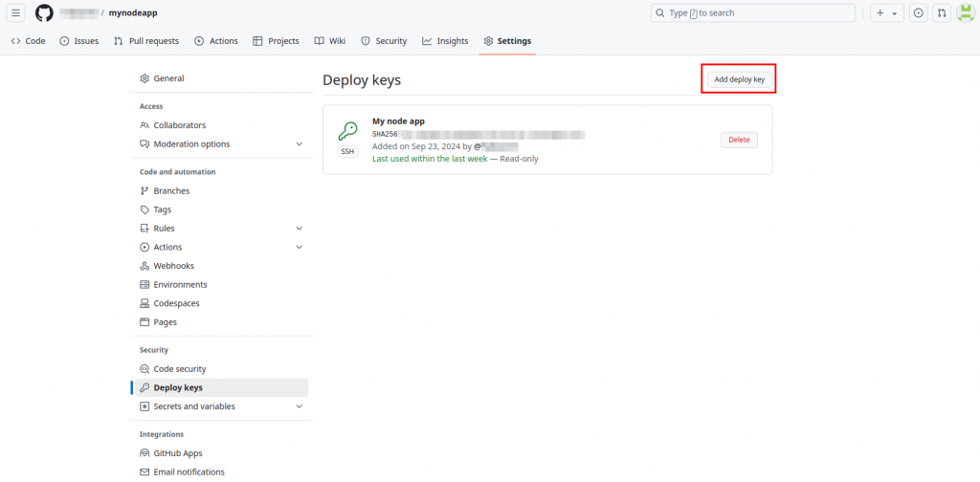
Task: Expand Moderation options in sidebar
Action: [x=299, y=144]
